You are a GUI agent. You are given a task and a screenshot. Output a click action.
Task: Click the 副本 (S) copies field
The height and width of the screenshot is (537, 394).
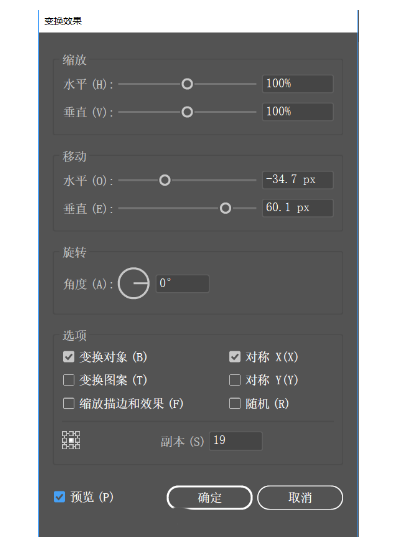236,441
